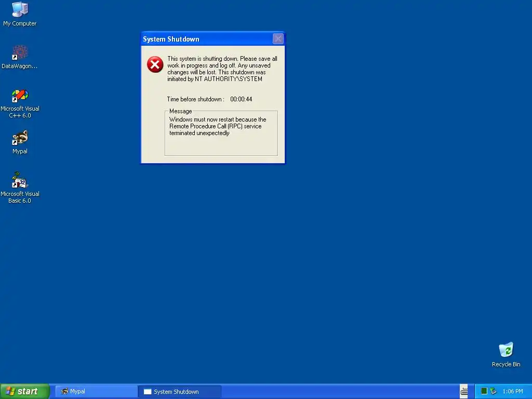This screenshot has width=532, height=399.
Task: Click the disabled close button on System Shutdown
Action: [278, 38]
